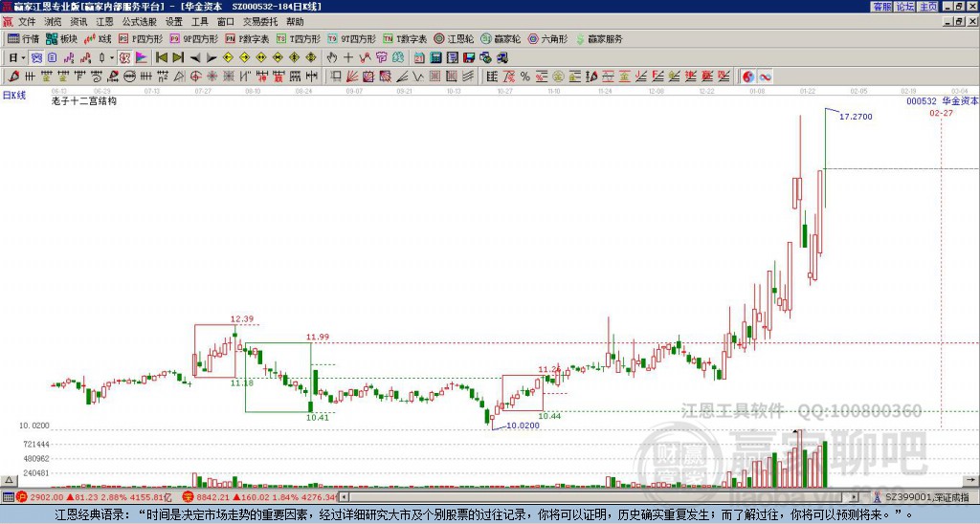Toggle the 权 adjustment button
Screen dimensions: 980x524
(x=124, y=58)
